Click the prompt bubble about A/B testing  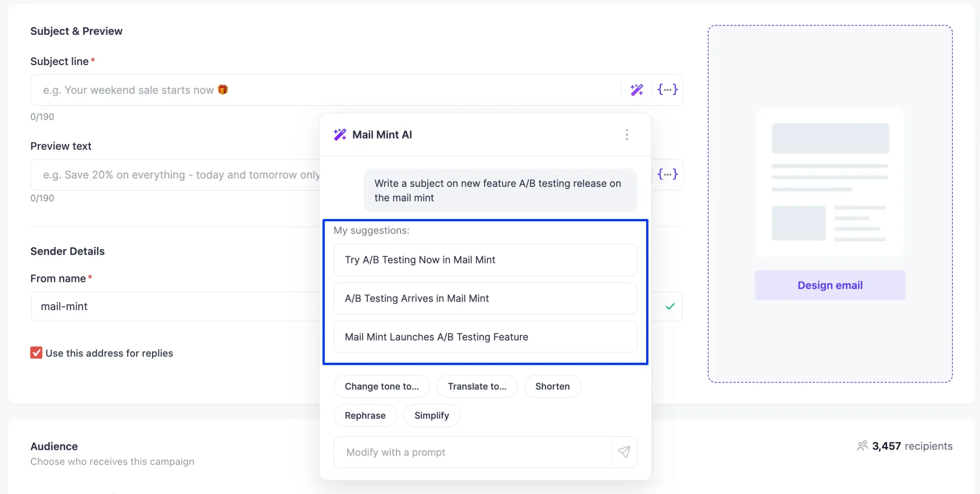pos(500,190)
